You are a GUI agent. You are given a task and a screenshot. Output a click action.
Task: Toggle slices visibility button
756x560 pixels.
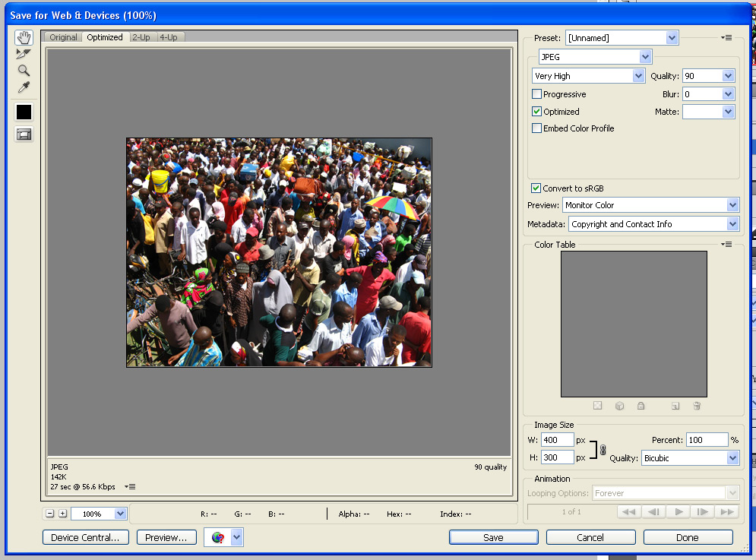coord(24,134)
